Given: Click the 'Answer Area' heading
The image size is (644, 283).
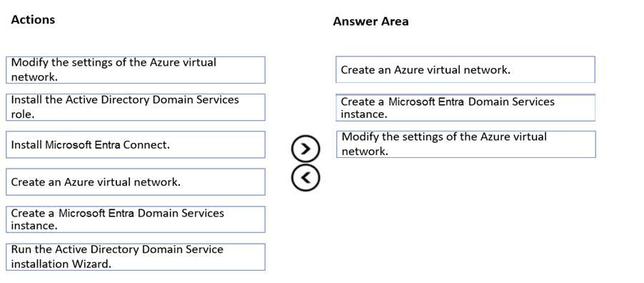Looking at the screenshot, I should click(x=371, y=21).
